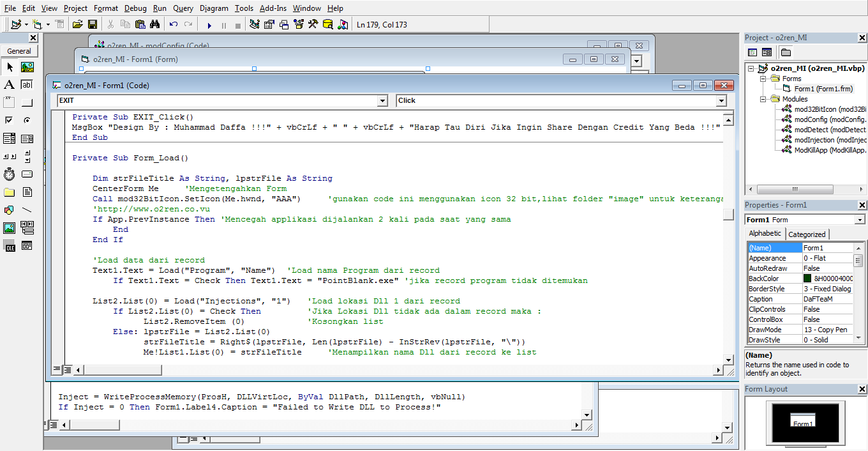Viewport: 868px width, 451px height.
Task: Save the project using the disk icon
Action: point(93,24)
